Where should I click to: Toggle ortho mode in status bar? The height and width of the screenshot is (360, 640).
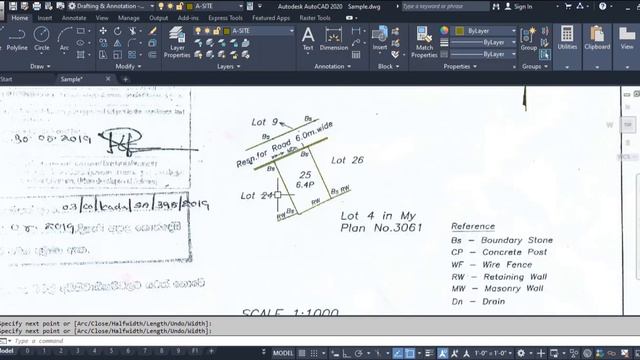pyautogui.click(x=347, y=353)
